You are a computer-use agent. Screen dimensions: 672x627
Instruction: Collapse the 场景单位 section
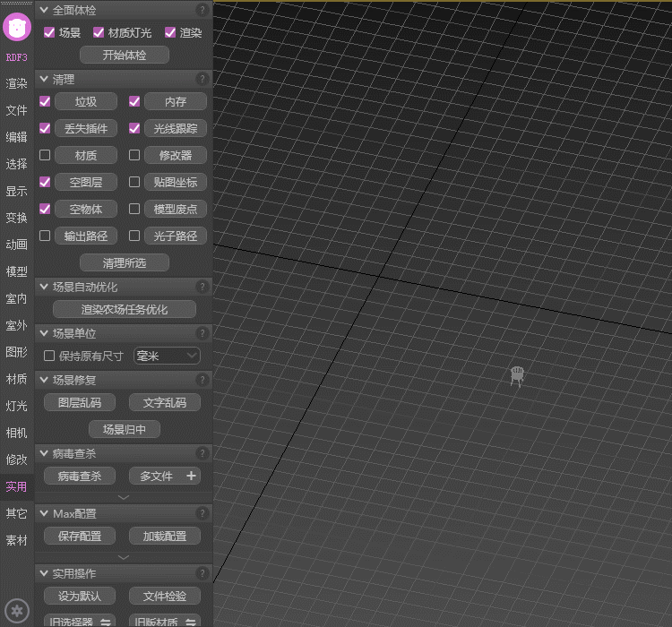click(44, 333)
